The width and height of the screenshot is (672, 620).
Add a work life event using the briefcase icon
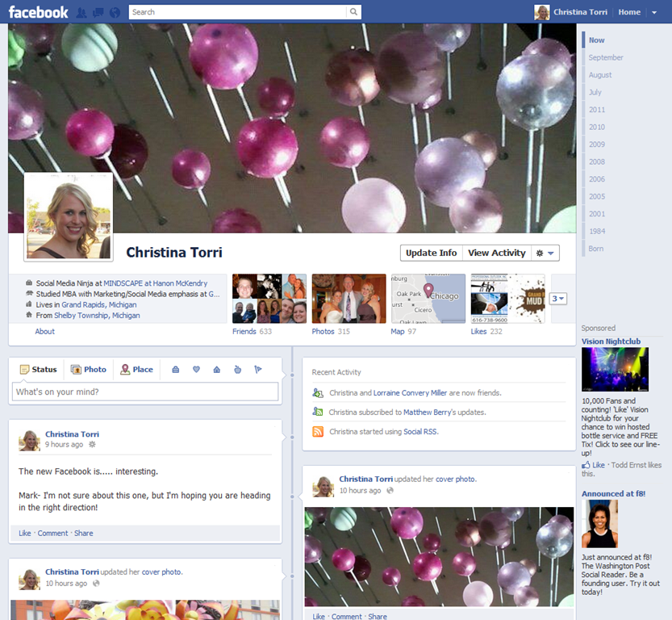[x=175, y=369]
